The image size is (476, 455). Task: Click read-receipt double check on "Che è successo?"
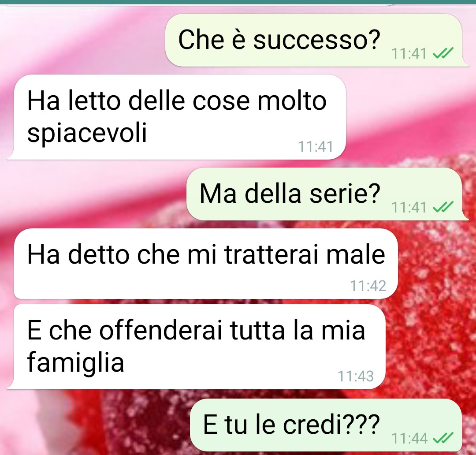click(x=443, y=53)
